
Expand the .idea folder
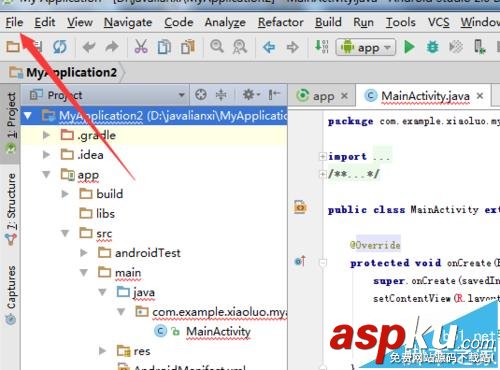[46, 155]
